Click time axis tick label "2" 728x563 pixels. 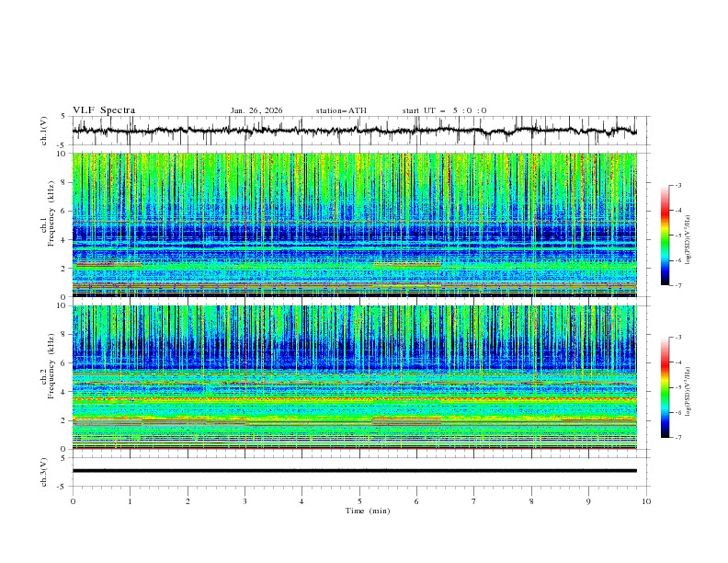188,501
